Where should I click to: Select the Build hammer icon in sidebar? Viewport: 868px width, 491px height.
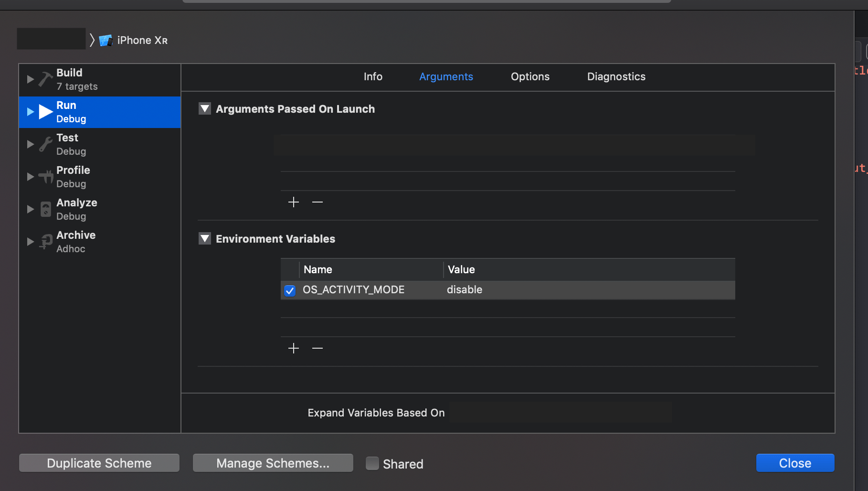coord(44,79)
